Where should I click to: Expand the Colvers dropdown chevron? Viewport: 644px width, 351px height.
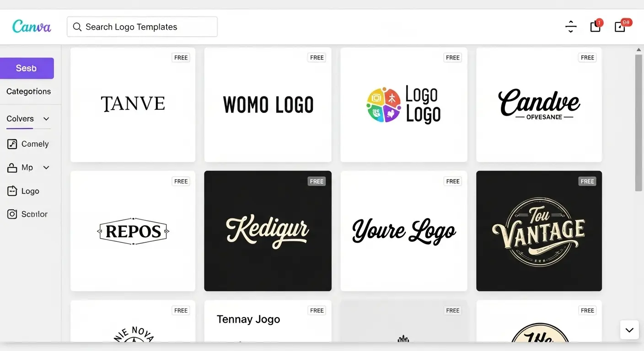pyautogui.click(x=46, y=119)
